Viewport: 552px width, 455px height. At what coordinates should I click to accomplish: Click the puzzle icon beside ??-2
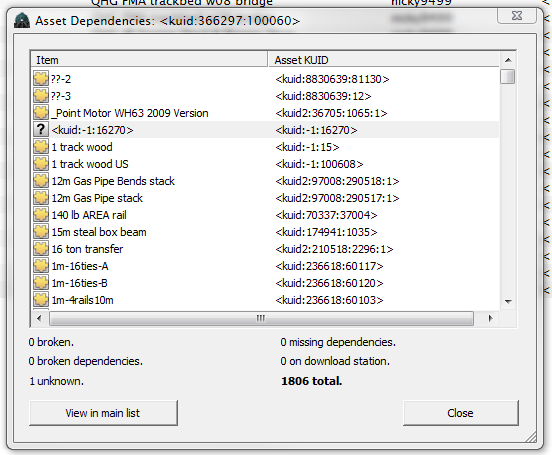[40, 79]
